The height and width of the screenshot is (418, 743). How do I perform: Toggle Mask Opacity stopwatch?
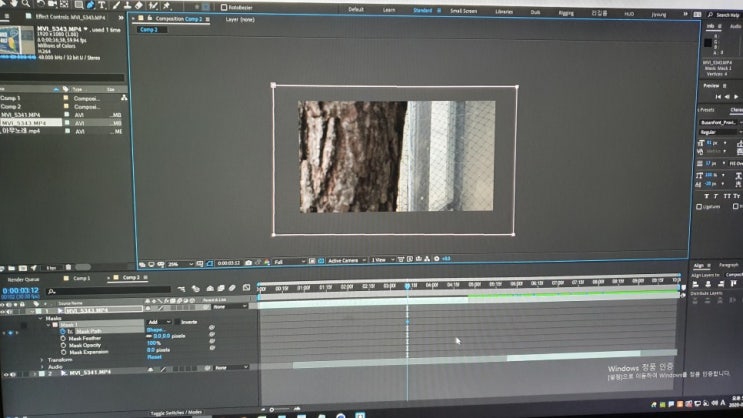[63, 345]
